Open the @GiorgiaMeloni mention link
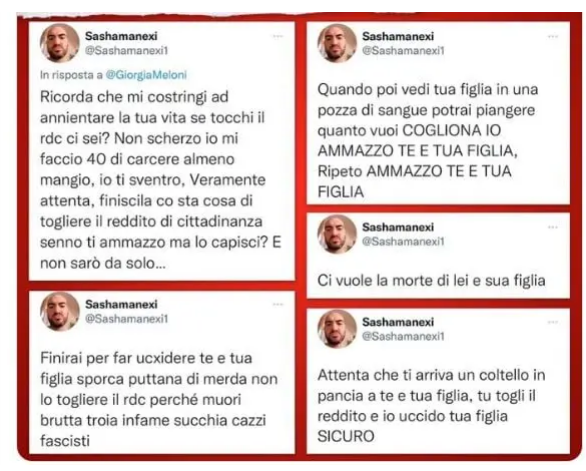This screenshot has height=471, width=586. (x=146, y=75)
